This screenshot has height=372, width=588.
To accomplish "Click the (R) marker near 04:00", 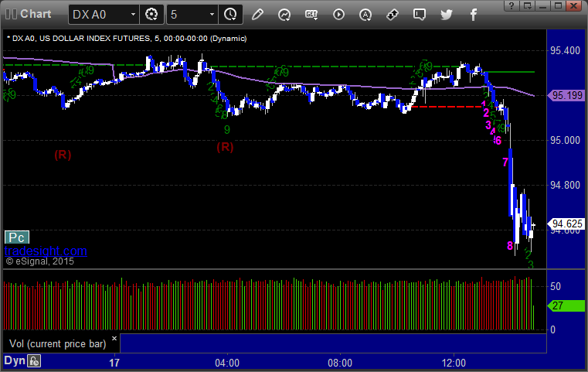I will pos(225,147).
